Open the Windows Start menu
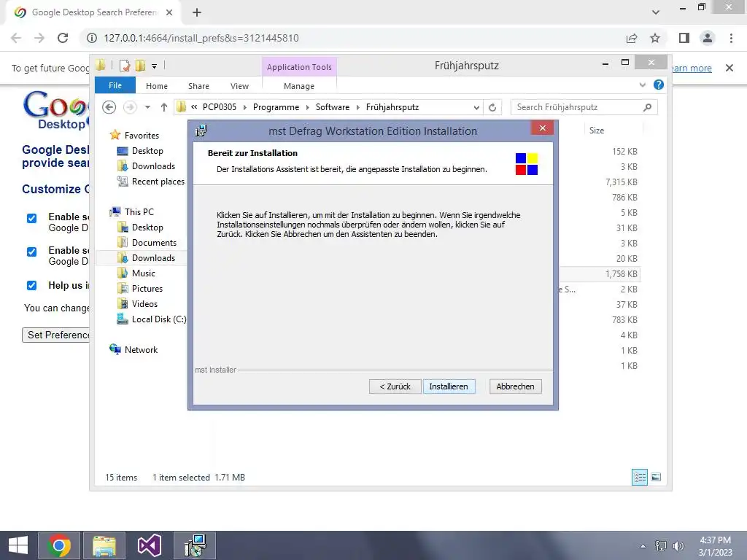Viewport: 747px width, 560px height. (x=18, y=545)
